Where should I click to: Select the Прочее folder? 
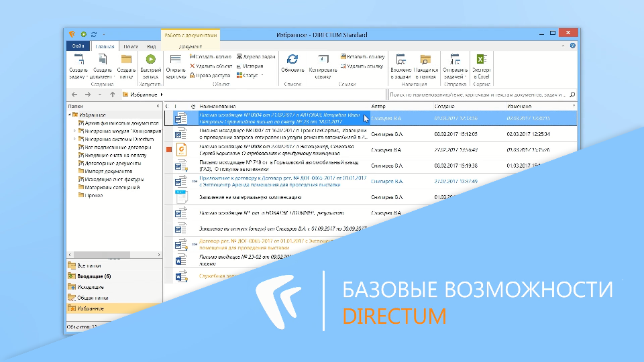(x=91, y=195)
